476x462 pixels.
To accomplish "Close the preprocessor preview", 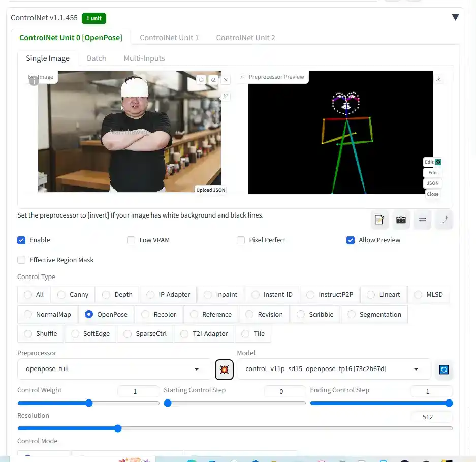I will 433,194.
